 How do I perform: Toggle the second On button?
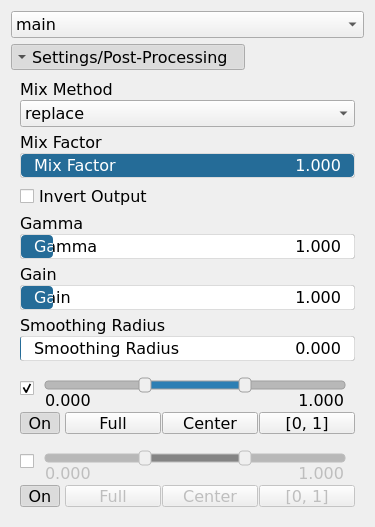click(x=40, y=496)
